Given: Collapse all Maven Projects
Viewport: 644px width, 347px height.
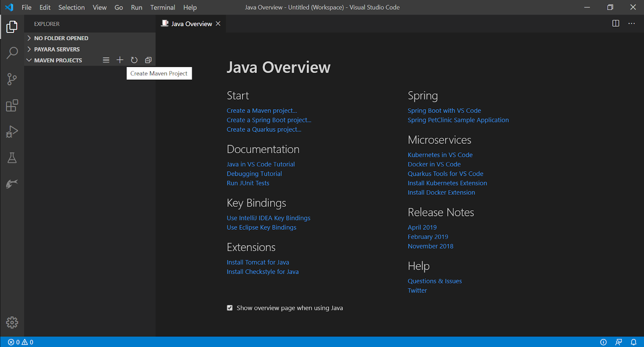Looking at the screenshot, I should [148, 60].
